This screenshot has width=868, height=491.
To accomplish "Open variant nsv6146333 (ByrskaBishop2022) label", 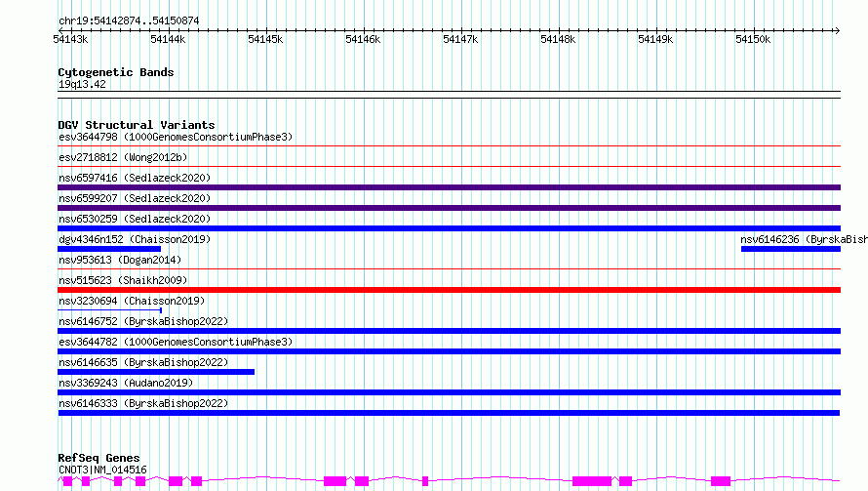I will [x=143, y=403].
